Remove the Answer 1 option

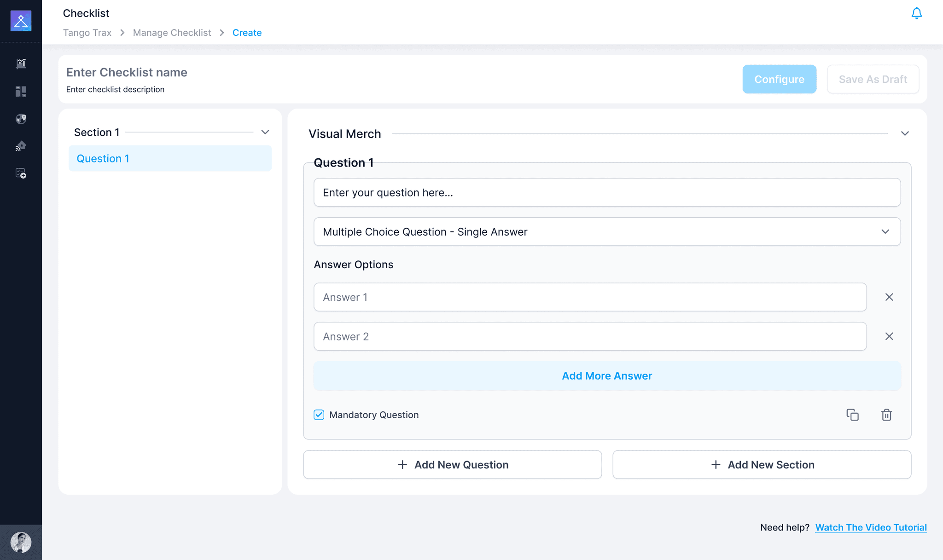pyautogui.click(x=889, y=297)
